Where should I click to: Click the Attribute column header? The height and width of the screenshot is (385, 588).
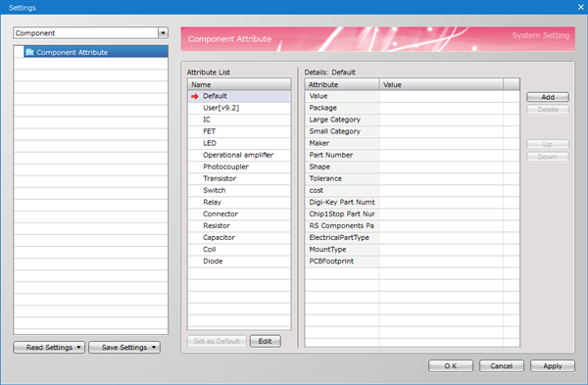(x=342, y=84)
